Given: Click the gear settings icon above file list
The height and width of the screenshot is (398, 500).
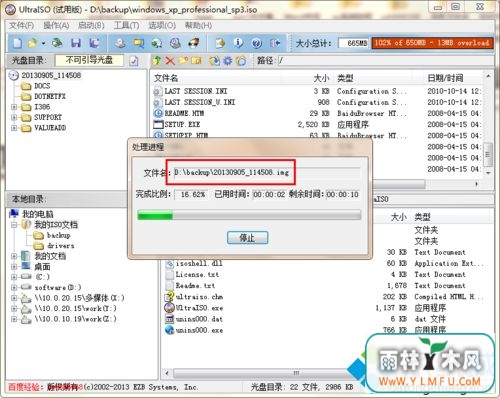Looking at the screenshot, I should pos(228,60).
